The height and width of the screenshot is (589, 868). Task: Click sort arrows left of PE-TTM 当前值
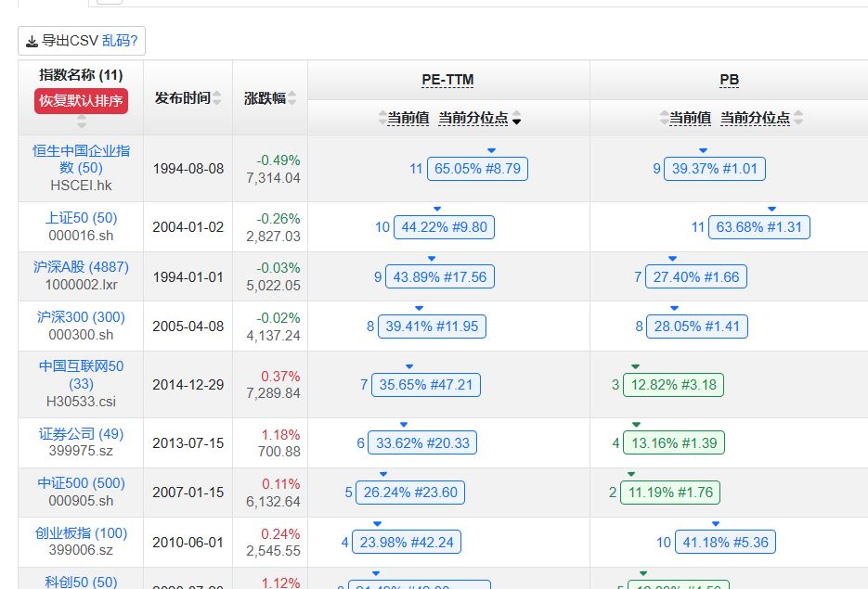(382, 118)
